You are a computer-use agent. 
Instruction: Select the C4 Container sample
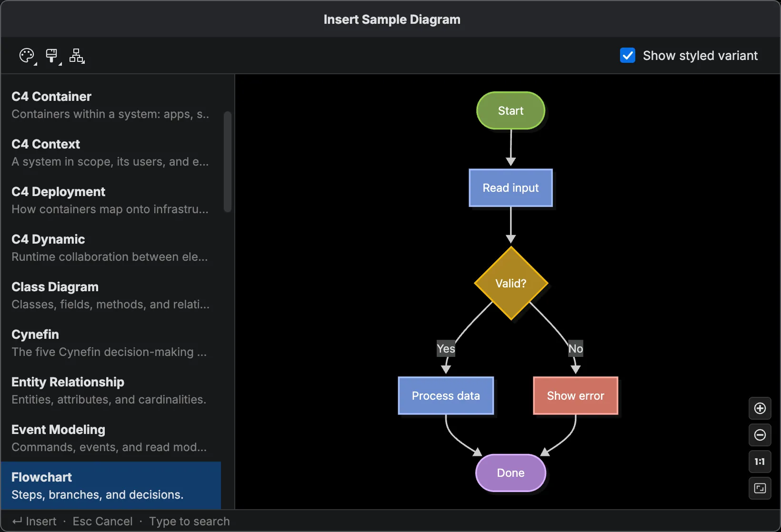(x=111, y=105)
